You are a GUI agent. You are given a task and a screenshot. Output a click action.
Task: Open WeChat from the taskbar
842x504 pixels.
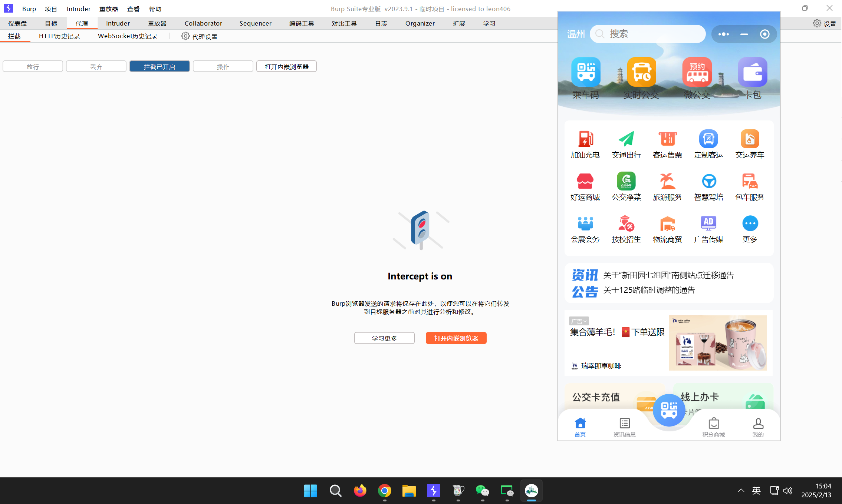[x=482, y=491]
